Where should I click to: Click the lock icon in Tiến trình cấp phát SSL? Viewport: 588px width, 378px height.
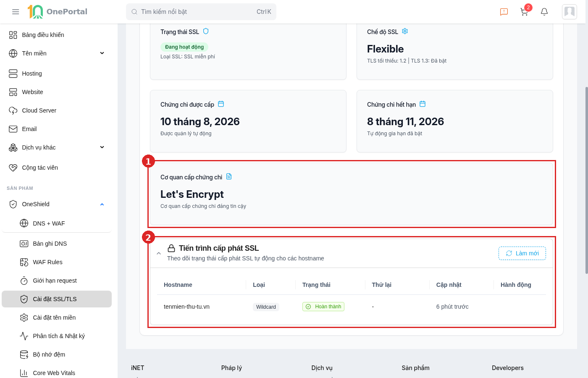click(171, 248)
